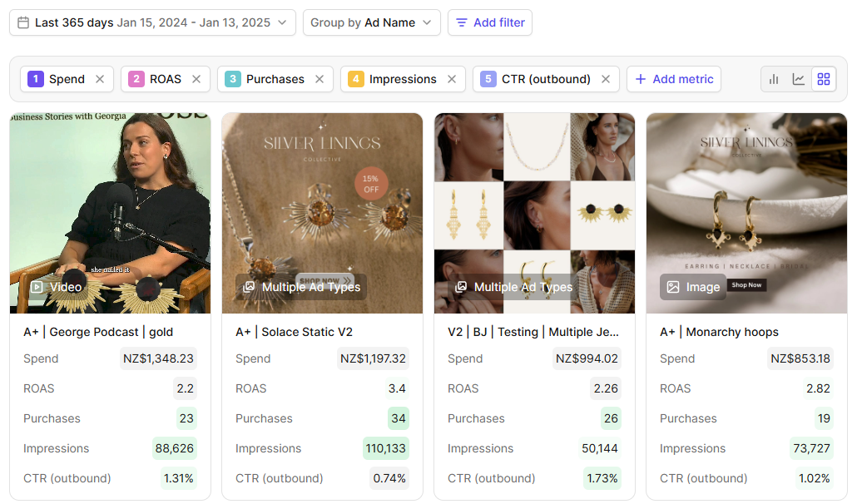This screenshot has width=857, height=504.
Task: Click CTR (outbound) value 1.02%
Action: (x=815, y=478)
